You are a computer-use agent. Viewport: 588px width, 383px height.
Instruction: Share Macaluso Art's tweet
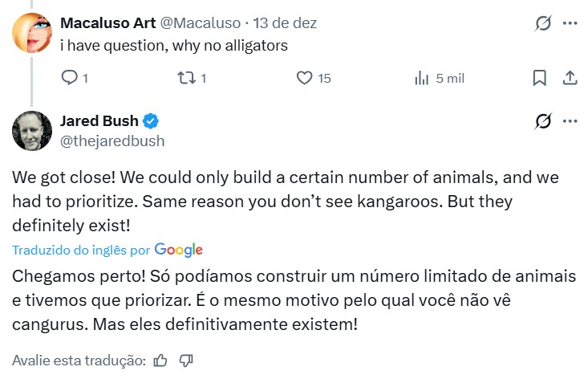point(570,78)
